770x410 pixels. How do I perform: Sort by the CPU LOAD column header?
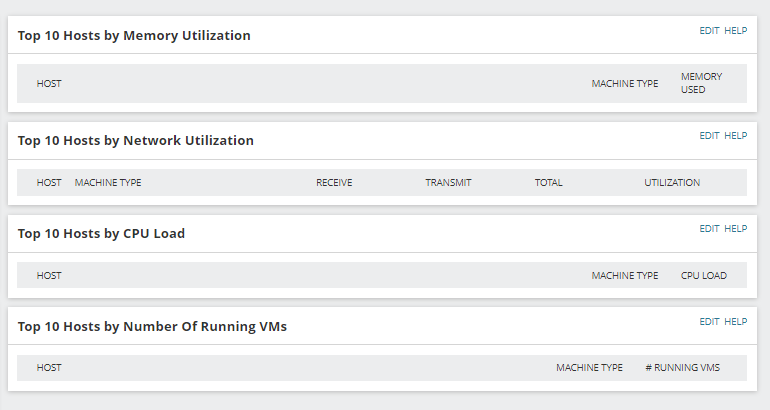pyautogui.click(x=704, y=275)
